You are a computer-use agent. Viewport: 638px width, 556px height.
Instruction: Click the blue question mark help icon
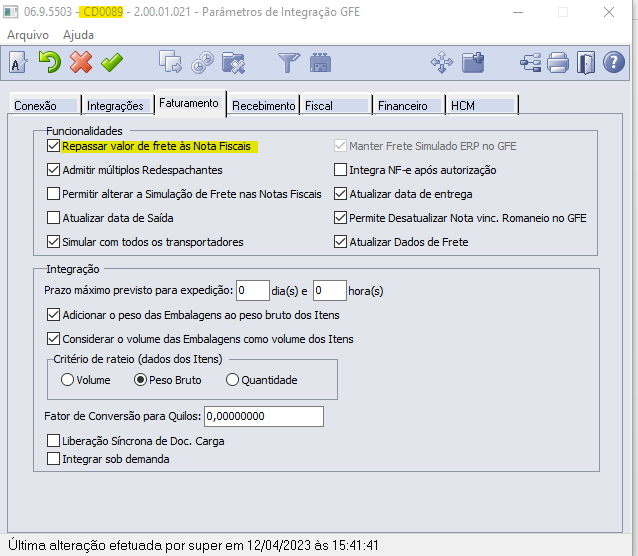point(614,63)
